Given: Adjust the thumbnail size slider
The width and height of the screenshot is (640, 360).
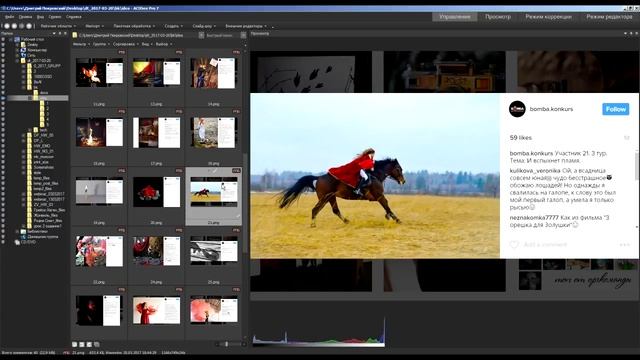Looking at the screenshot, I should point(227,344).
